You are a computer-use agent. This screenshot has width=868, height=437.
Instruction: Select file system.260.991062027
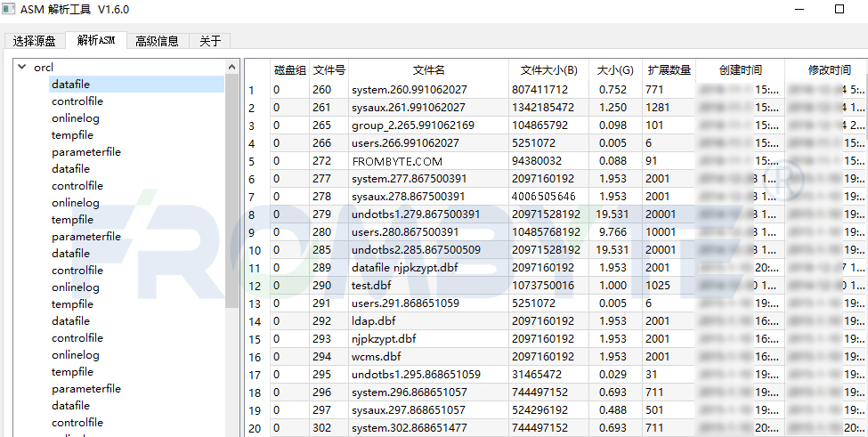click(429, 90)
